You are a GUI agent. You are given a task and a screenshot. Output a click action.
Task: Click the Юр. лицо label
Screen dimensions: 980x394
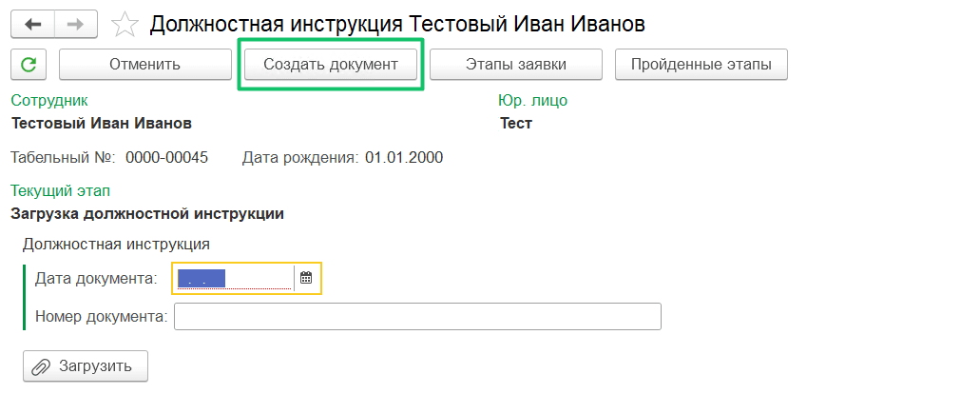point(532,101)
